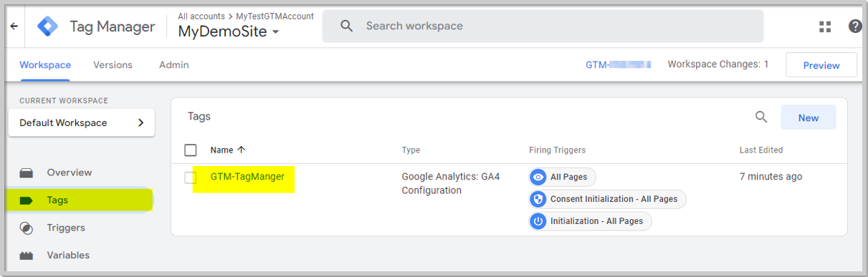Open Overview in the sidebar

click(70, 172)
